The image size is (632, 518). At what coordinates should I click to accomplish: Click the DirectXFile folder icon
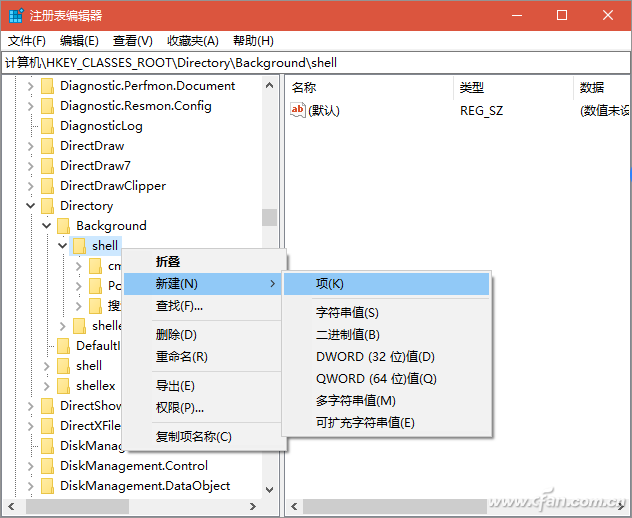click(x=48, y=426)
